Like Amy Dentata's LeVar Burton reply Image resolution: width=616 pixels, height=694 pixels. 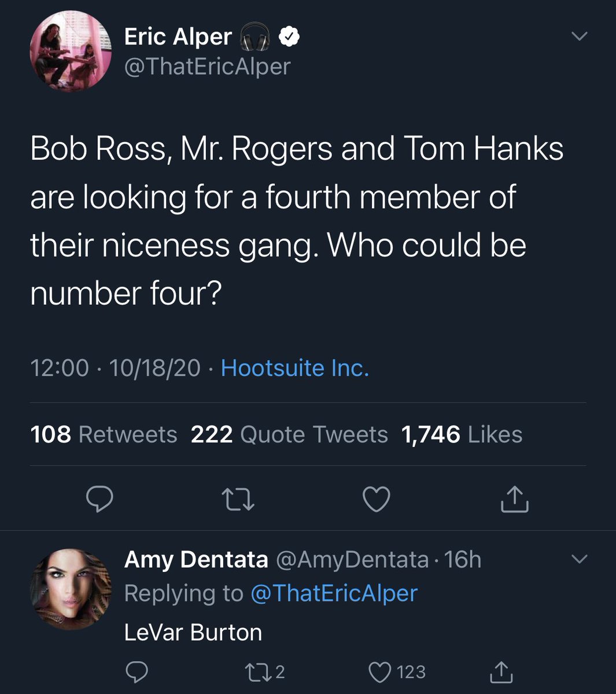coord(380,671)
